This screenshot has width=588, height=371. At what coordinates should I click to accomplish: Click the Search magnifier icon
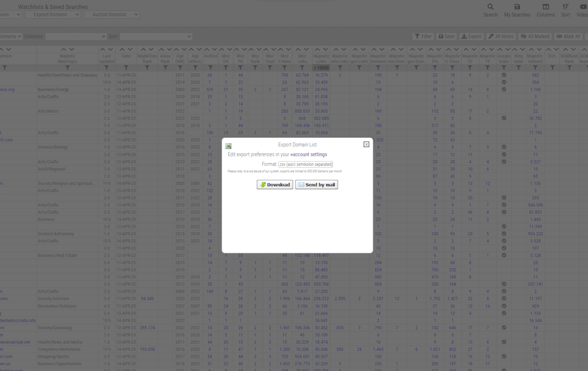click(490, 9)
